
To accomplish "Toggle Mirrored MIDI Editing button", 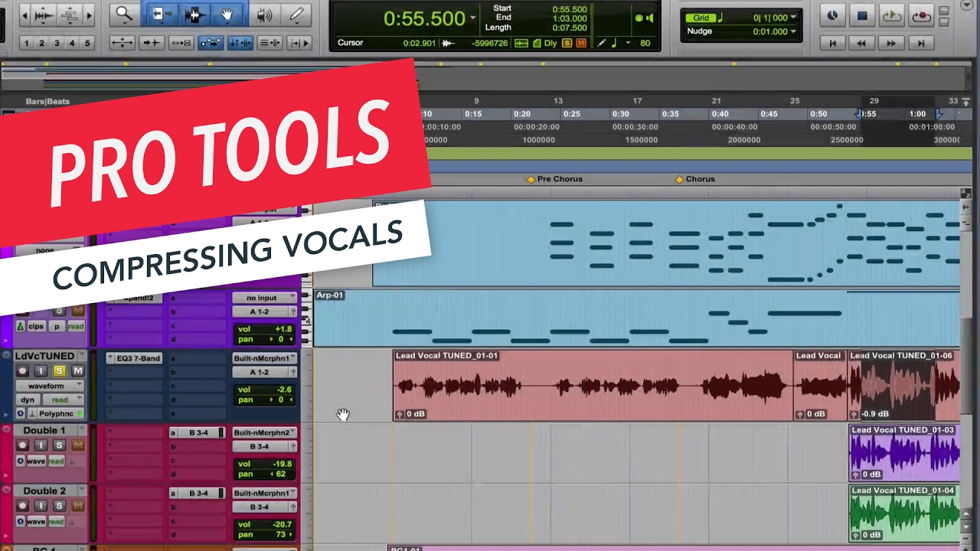I will click(x=181, y=43).
